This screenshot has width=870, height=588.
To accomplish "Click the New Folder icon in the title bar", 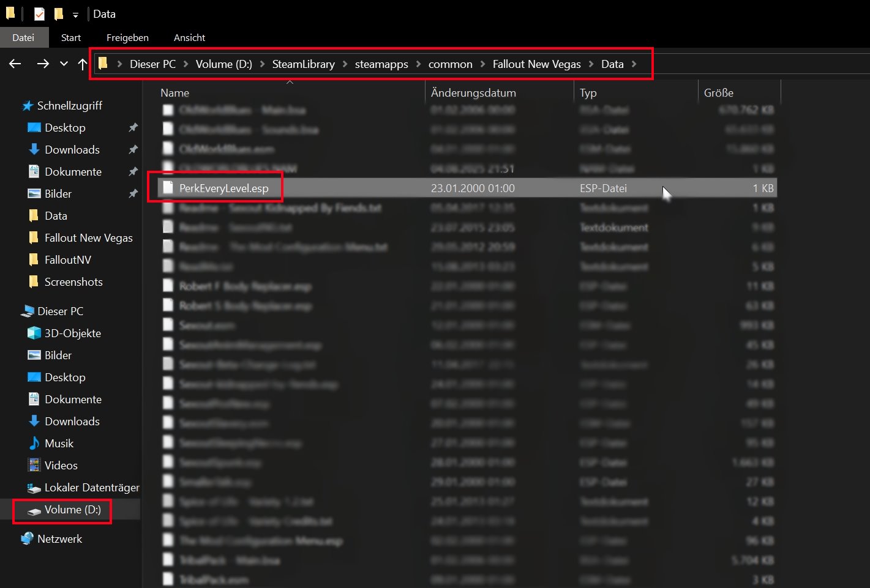I will tap(59, 13).
